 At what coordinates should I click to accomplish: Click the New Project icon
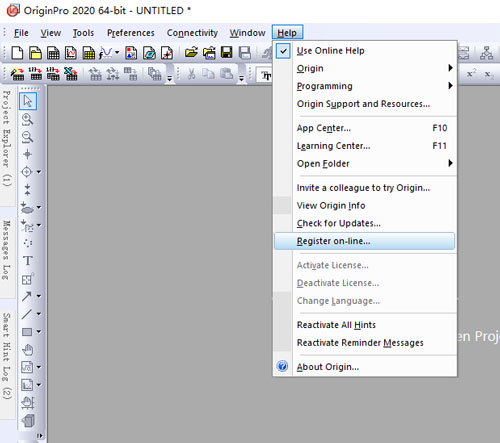coord(17,53)
